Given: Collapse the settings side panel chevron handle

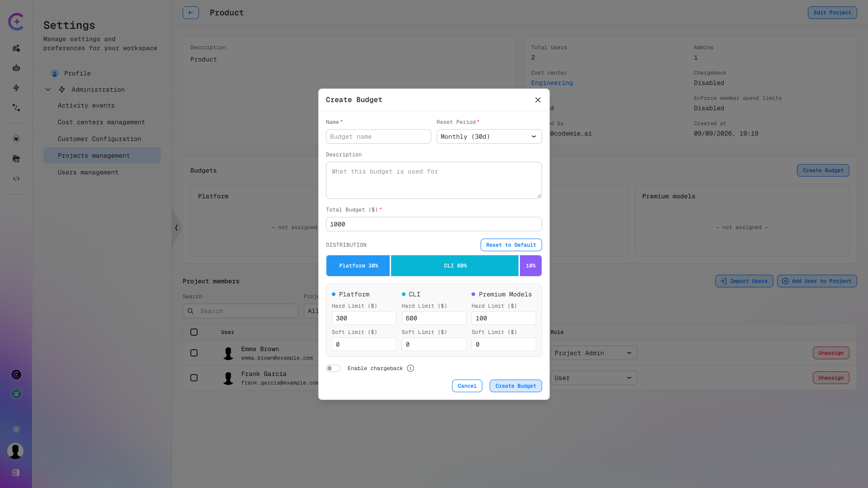Looking at the screenshot, I should 176,228.
